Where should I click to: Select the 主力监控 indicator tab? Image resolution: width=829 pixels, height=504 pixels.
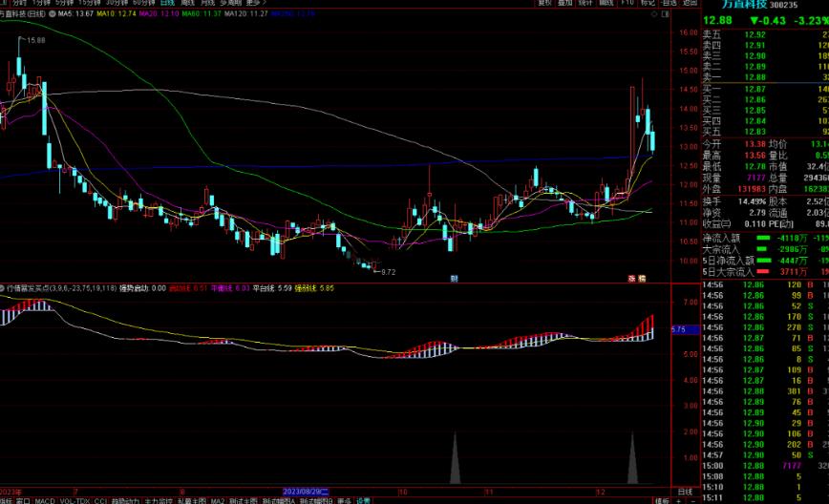[159, 501]
